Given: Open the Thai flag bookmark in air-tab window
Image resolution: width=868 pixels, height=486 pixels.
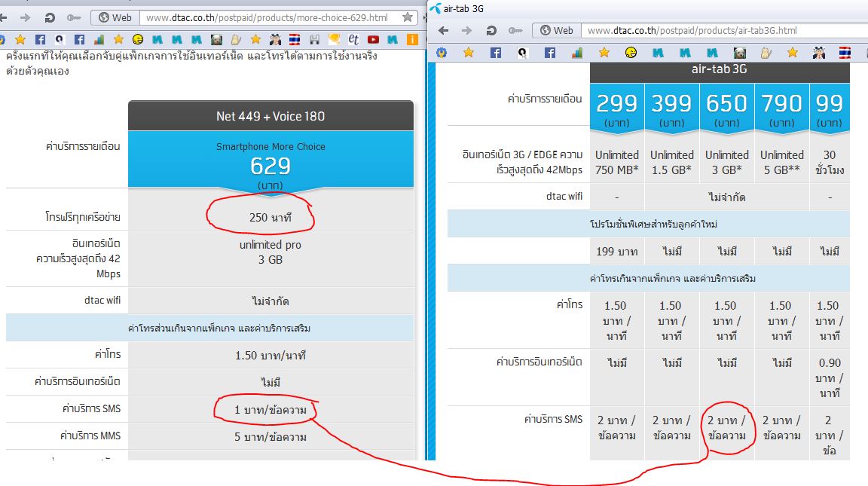Looking at the screenshot, I should click(x=845, y=53).
